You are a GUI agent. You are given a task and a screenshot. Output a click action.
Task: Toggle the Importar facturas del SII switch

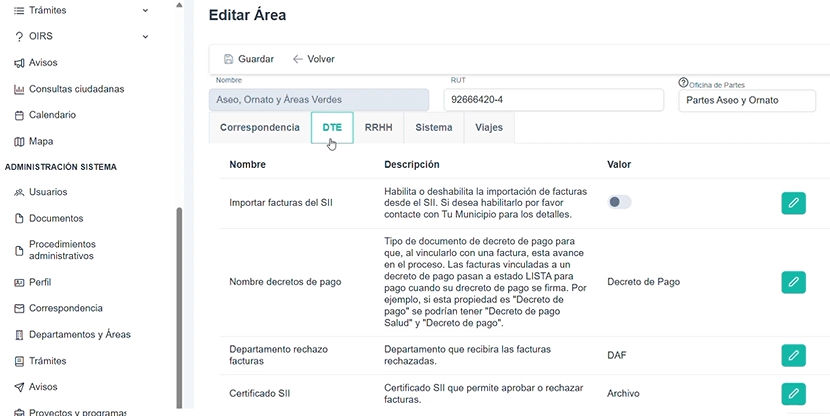pyautogui.click(x=620, y=202)
